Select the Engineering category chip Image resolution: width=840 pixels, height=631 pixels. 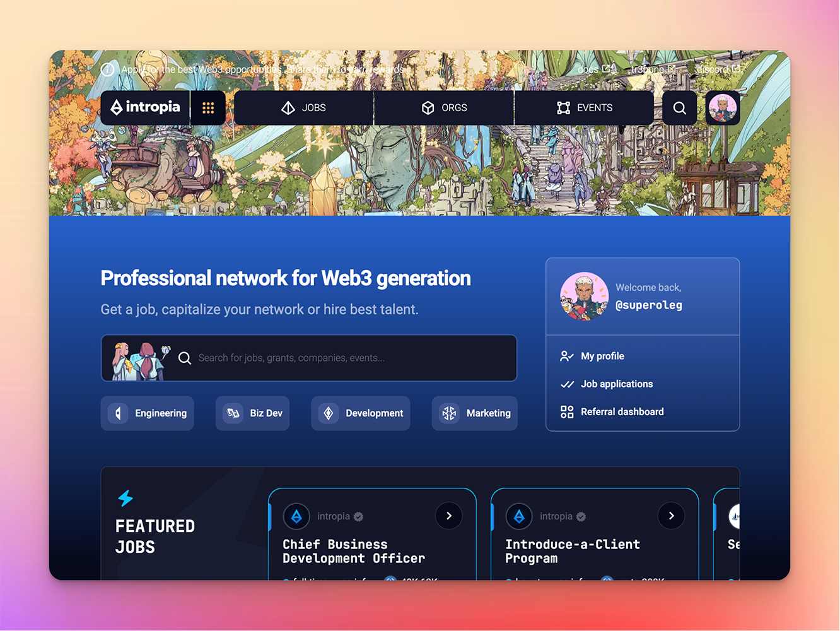[148, 413]
